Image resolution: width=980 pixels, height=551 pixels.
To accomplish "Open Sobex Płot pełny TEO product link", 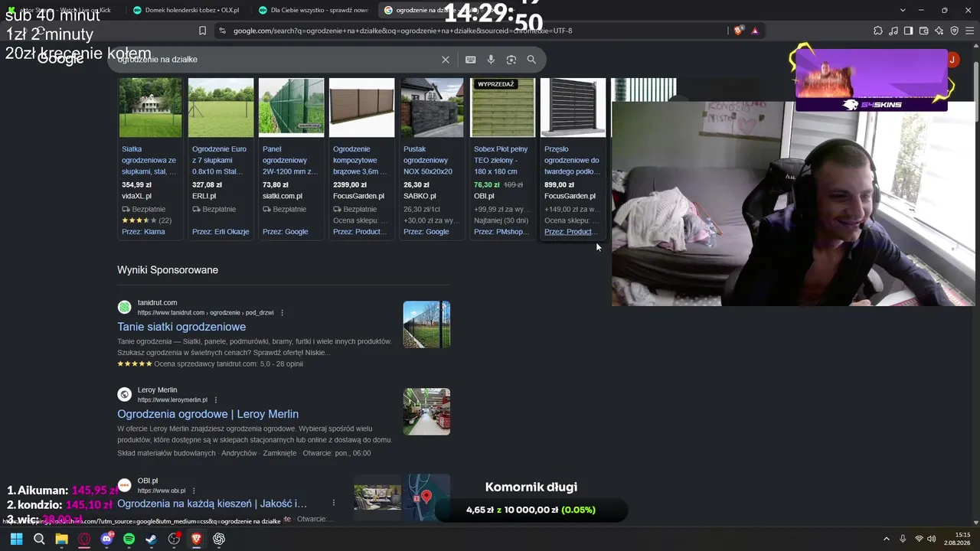I will [x=501, y=160].
